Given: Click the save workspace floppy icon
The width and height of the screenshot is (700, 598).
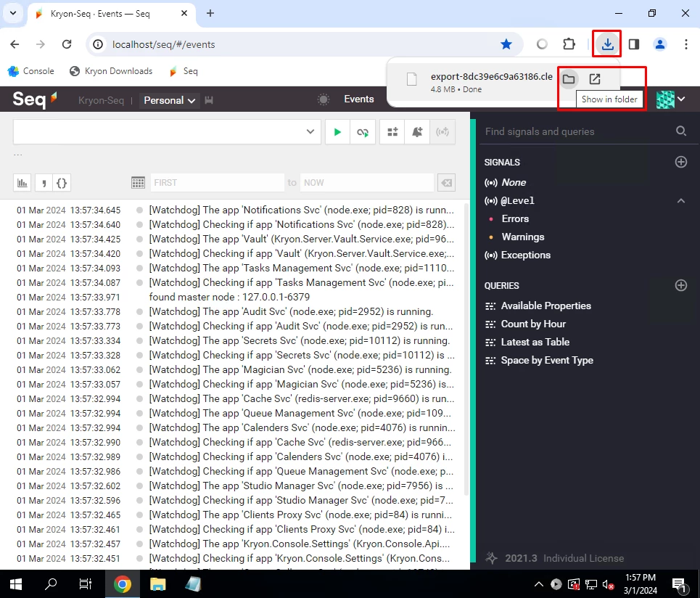Looking at the screenshot, I should pyautogui.click(x=208, y=100).
